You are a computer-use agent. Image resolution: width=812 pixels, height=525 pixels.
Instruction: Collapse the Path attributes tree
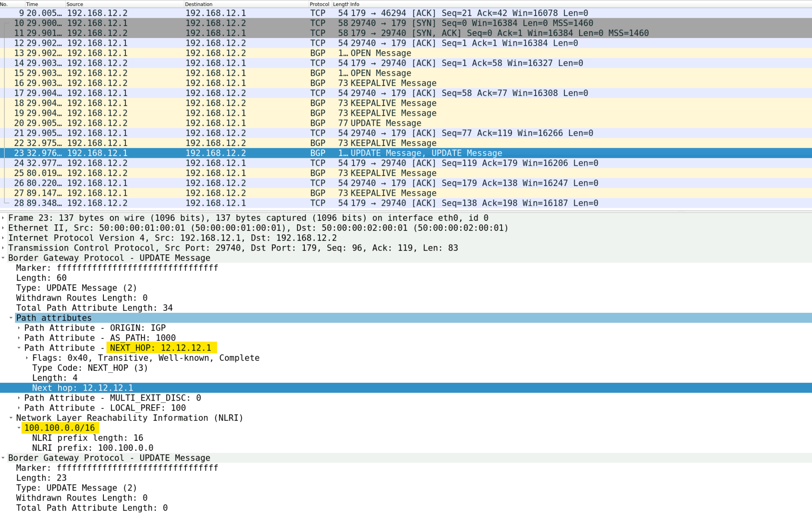coord(11,318)
